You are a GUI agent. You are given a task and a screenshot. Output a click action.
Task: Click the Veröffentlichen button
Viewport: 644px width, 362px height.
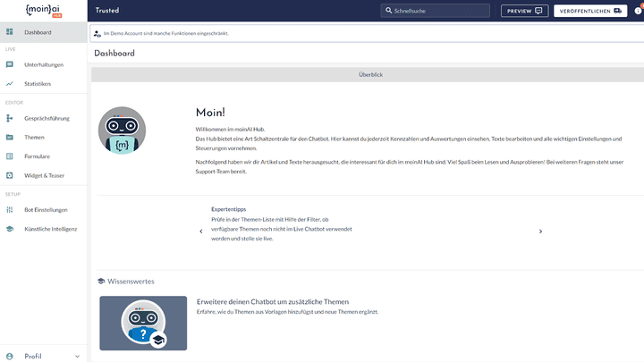tap(590, 11)
